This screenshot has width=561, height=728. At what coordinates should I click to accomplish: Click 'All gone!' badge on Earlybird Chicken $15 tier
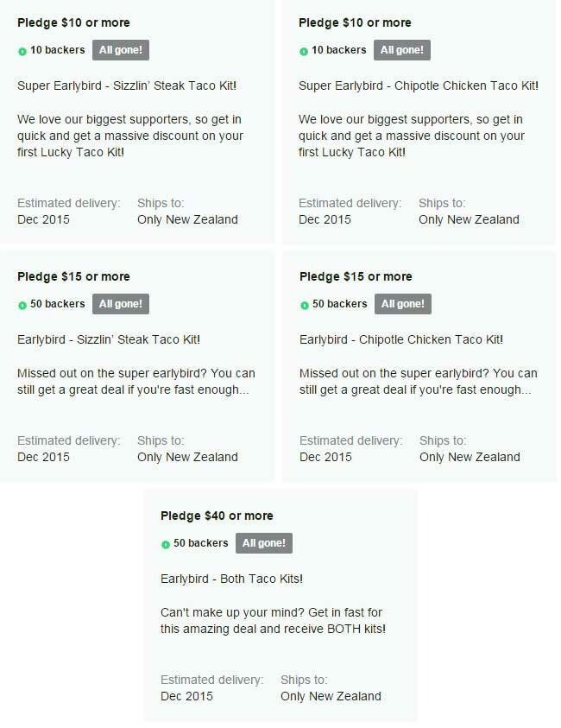[403, 304]
